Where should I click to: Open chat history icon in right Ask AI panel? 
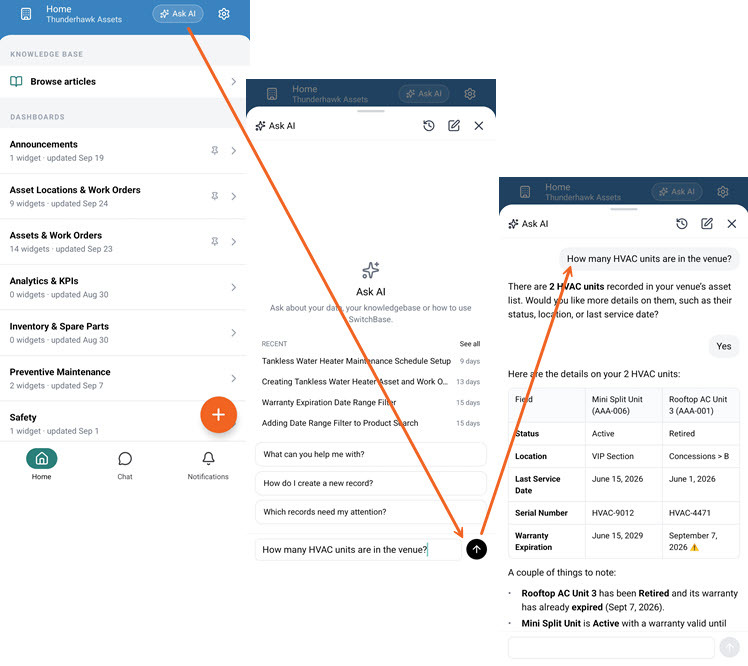[682, 223]
